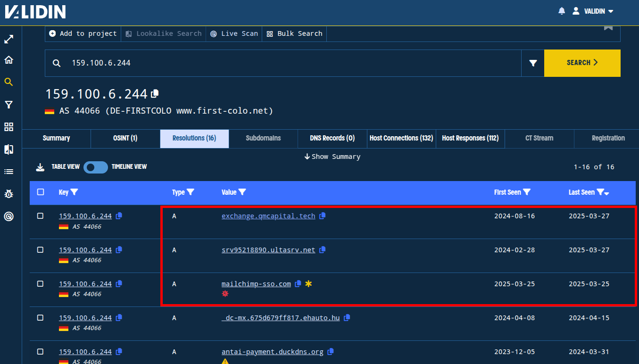Switch to the OSINT (1) tab
Viewport: 639px width, 364px height.
[125, 138]
